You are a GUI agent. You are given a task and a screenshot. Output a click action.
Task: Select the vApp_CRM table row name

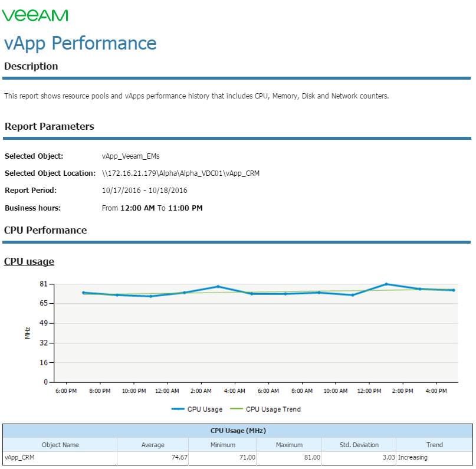click(x=19, y=457)
